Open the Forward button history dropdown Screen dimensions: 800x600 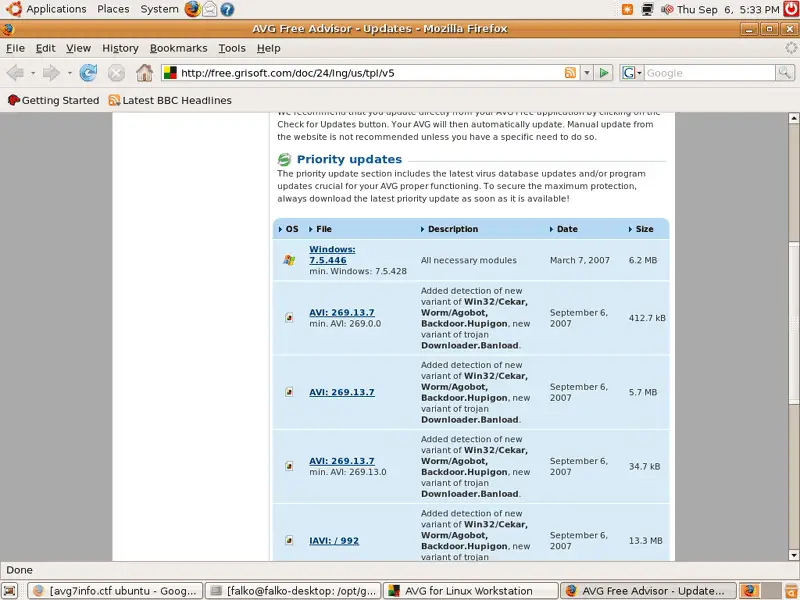point(69,73)
